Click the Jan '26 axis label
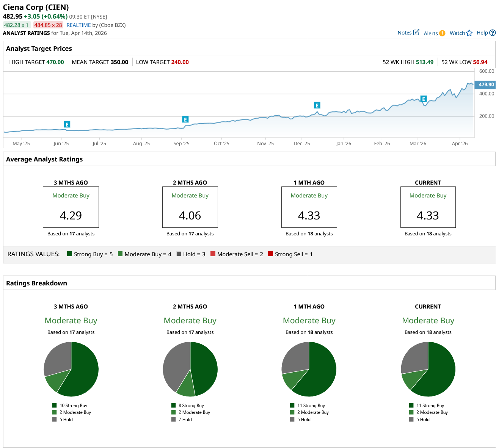Screen dimensions: 496x448 pyautogui.click(x=344, y=143)
